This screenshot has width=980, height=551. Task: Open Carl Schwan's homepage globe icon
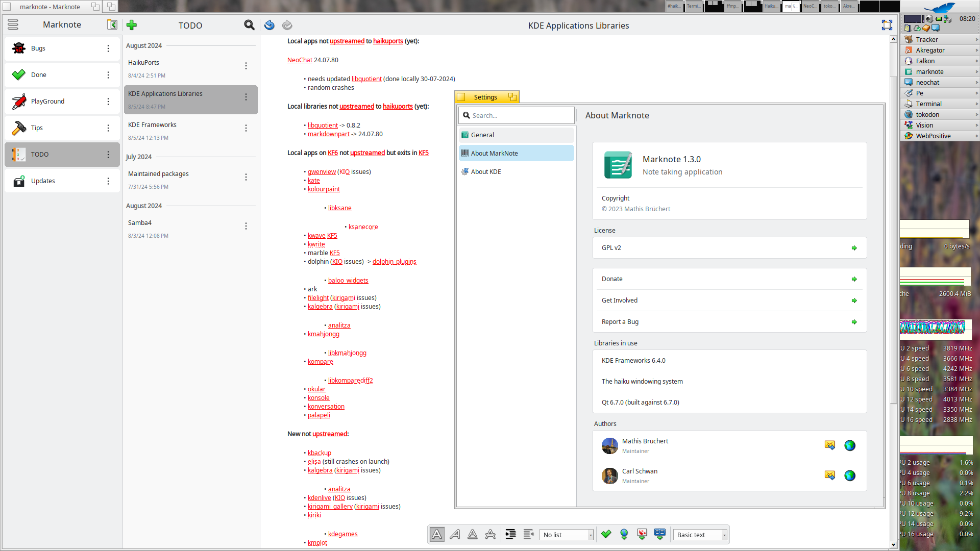tap(850, 475)
